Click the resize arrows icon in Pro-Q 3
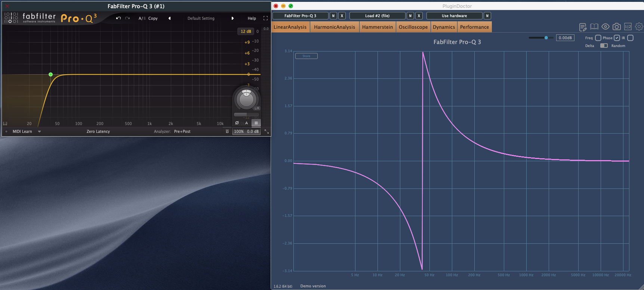This screenshot has width=644, height=290. pos(266,131)
